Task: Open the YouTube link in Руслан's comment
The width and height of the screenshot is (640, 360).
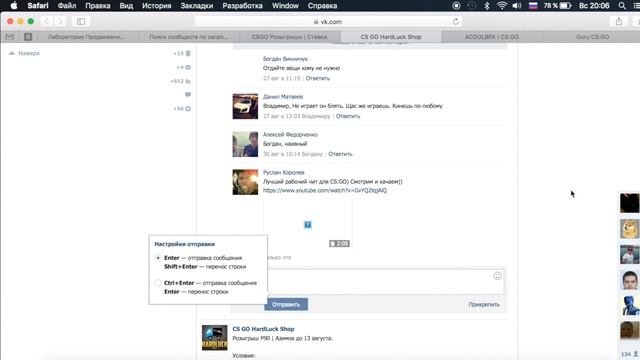Action: 325,191
